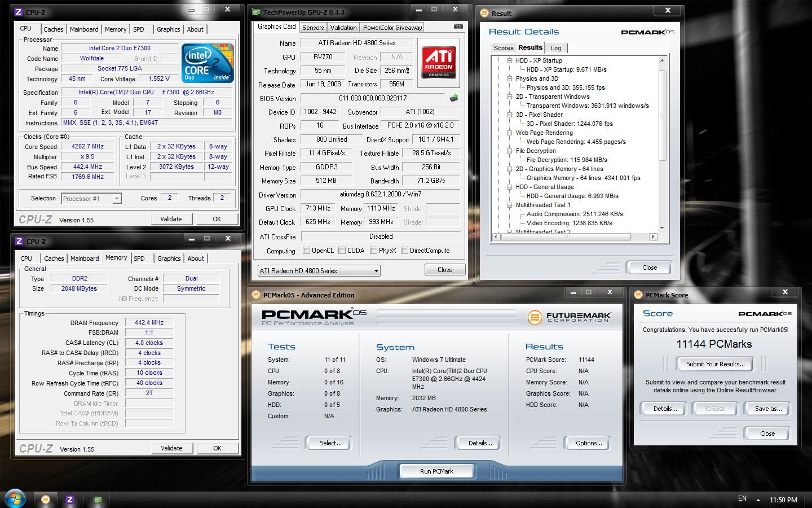The image size is (812, 508).
Task: Click the Result window title icon
Action: coord(484,13)
